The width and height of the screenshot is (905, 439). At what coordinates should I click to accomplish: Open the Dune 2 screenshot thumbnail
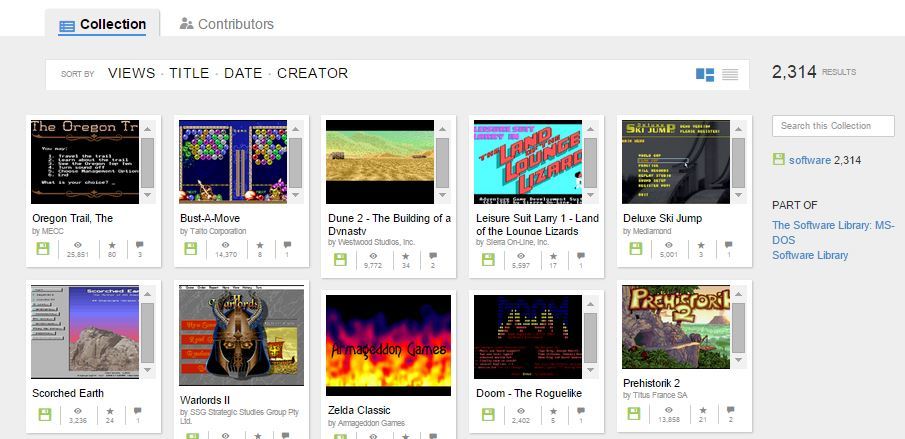[x=380, y=162]
